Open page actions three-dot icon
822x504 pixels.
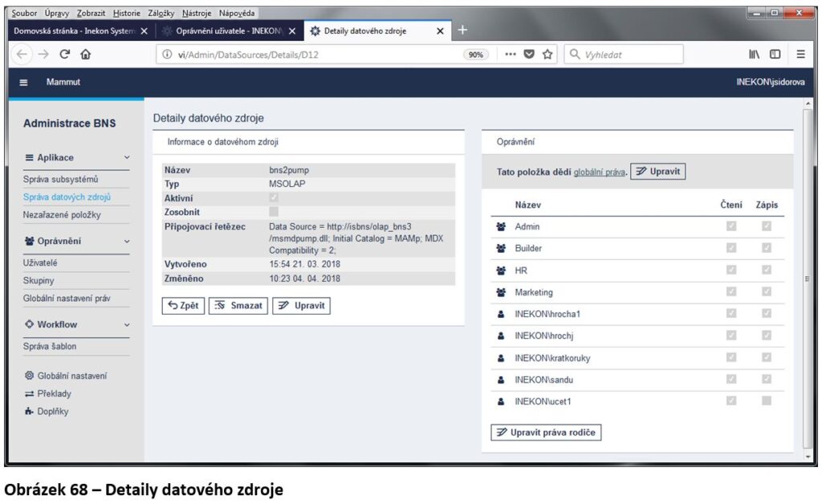(x=510, y=54)
